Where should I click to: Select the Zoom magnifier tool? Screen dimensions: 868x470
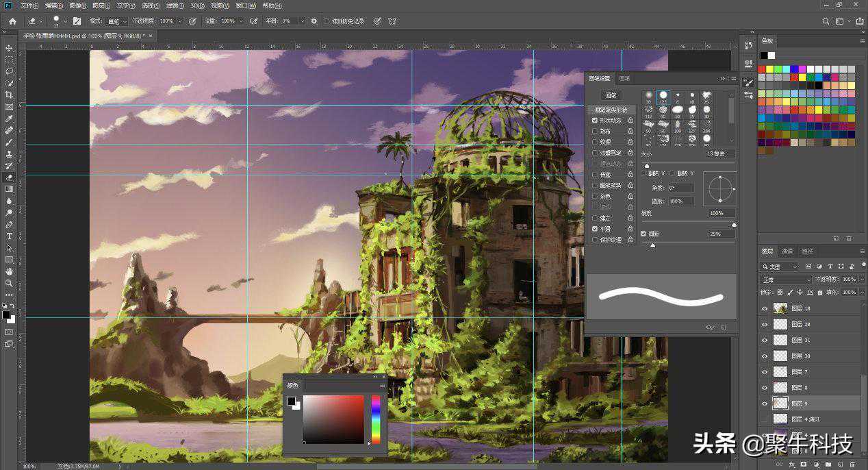coord(10,283)
